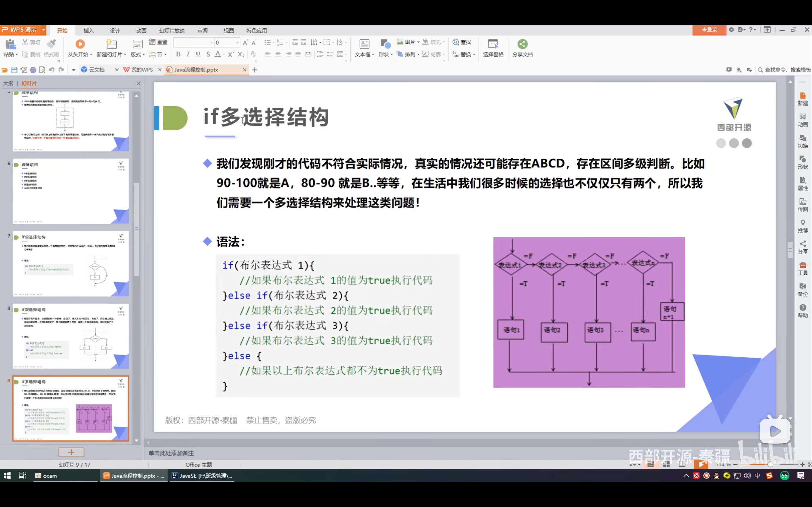Click the undo arrow icon
This screenshot has height=507, width=812.
(52, 70)
